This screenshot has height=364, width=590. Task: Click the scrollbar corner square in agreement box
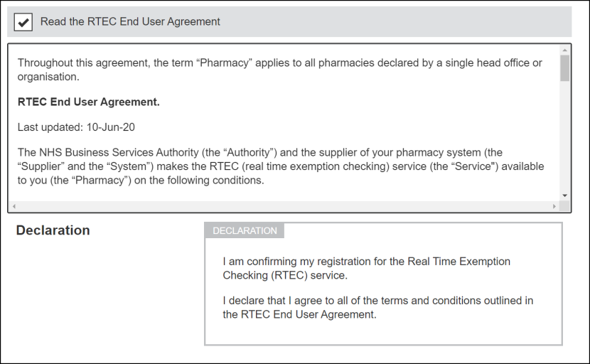564,206
